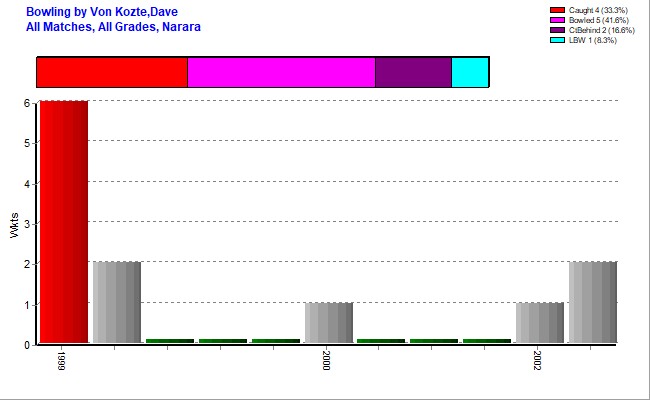This screenshot has height=400, width=650.
Task: Select legend text 'Bowled 5 (41.6%)'
Action: (599, 20)
